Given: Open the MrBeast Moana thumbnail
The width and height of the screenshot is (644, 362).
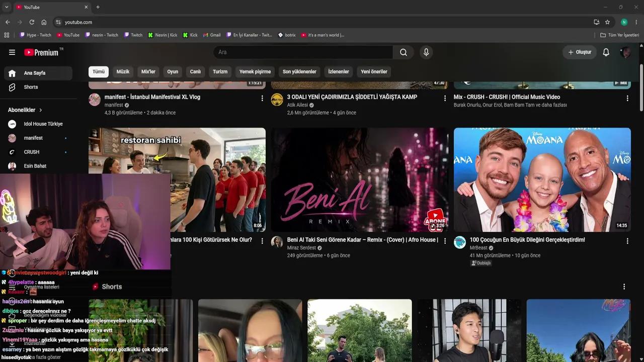Looking at the screenshot, I should 542,180.
